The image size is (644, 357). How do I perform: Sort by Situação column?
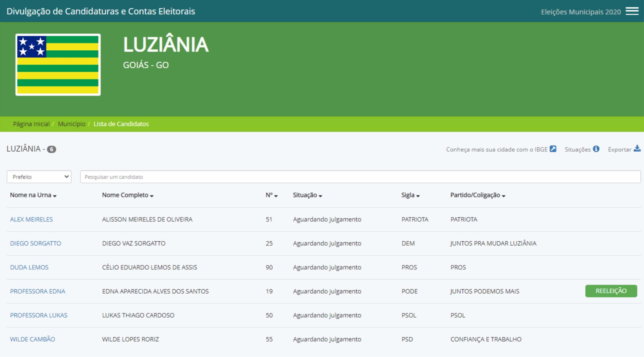[307, 195]
